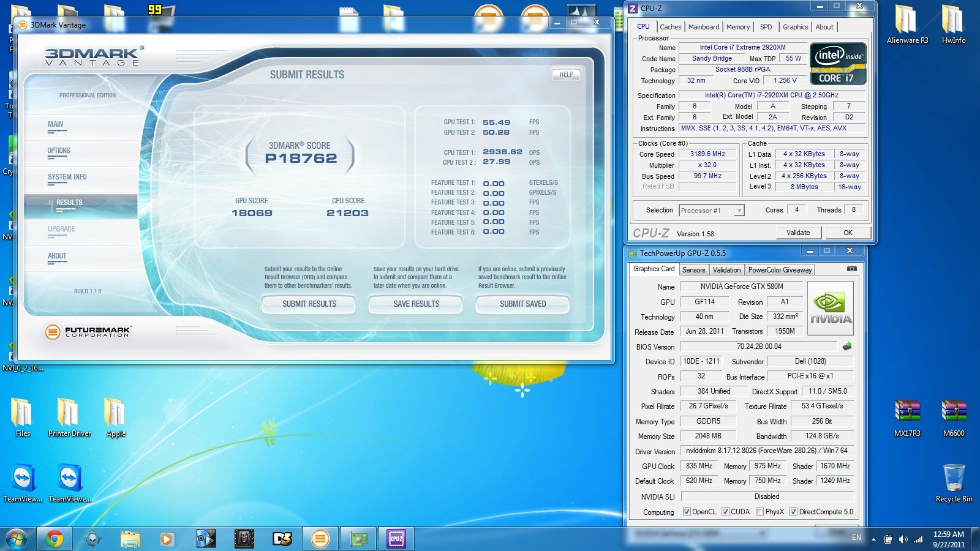980x551 pixels.
Task: Click Alienware alien-head taskbar icon
Action: [92, 539]
